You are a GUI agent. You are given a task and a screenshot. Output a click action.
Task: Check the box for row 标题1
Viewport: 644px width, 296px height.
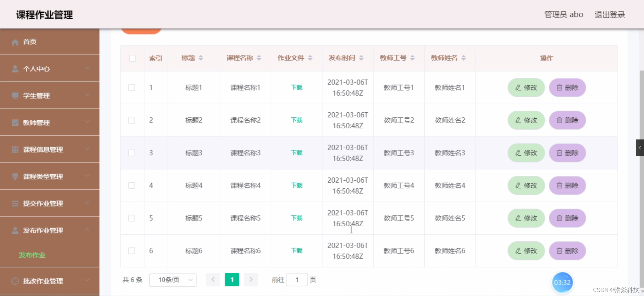pyautogui.click(x=132, y=88)
